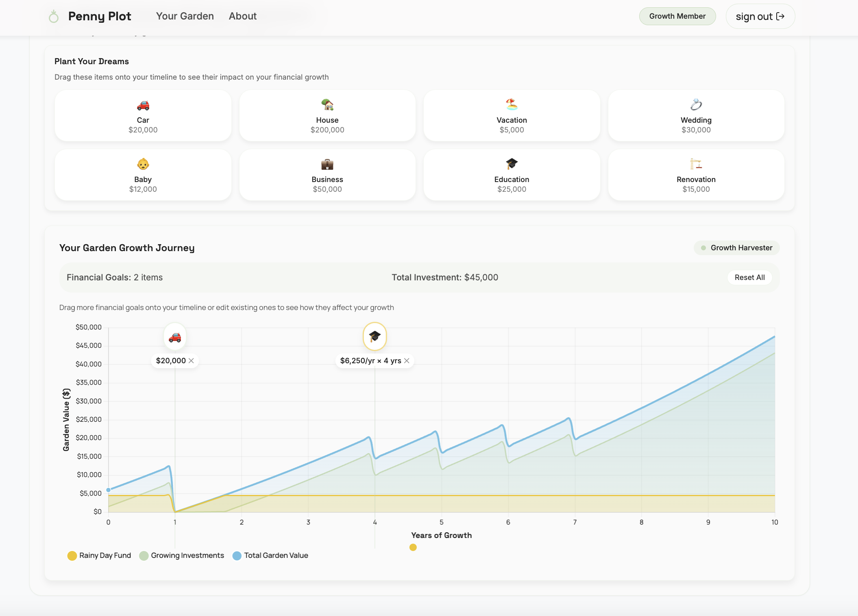
Task: Open the Your Garden nav item
Action: (185, 16)
